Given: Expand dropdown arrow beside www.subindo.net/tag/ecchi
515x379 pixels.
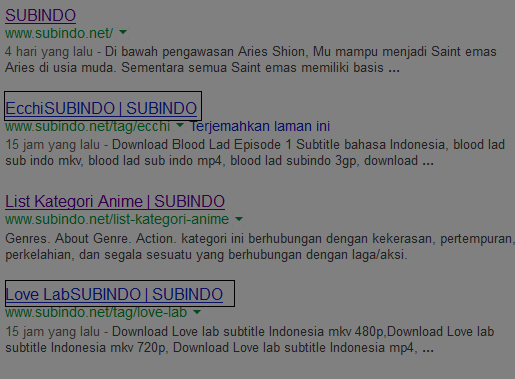Looking at the screenshot, I should 180,125.
